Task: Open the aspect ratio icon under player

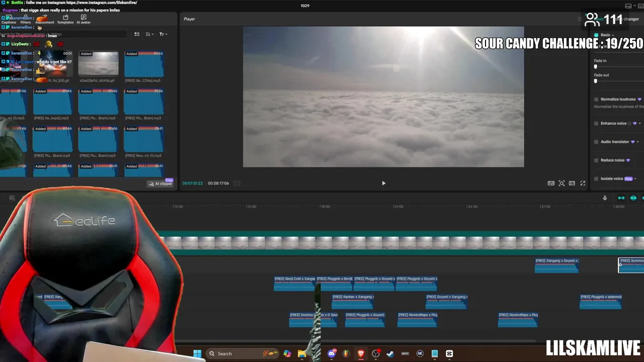Action: pos(572,183)
